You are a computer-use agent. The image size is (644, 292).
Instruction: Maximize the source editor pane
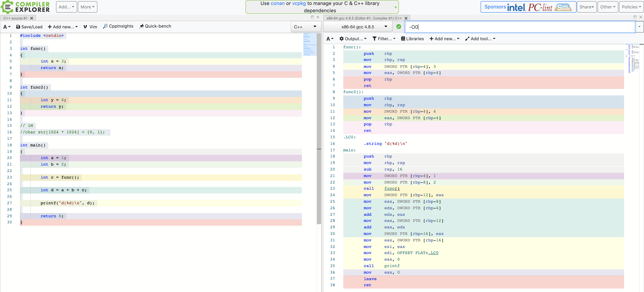coord(312,17)
